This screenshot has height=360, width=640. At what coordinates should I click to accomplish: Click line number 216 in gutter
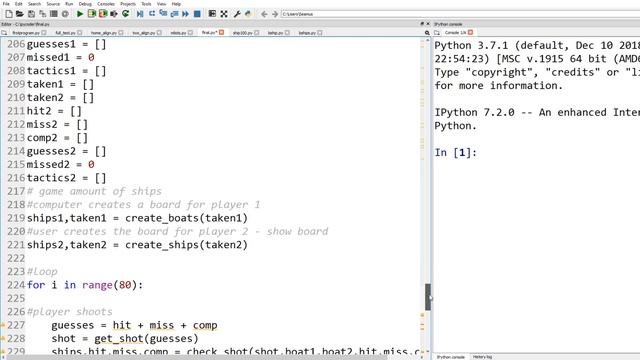[16, 178]
